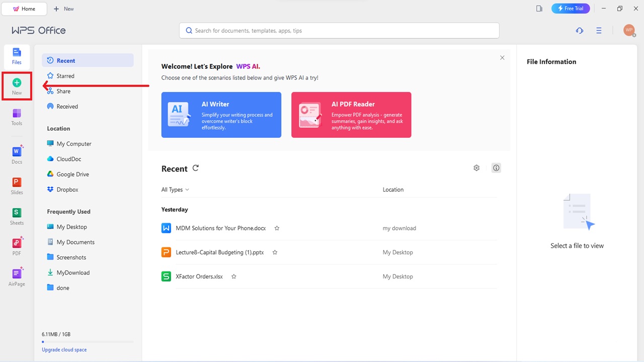Open the hamburger menu top right
The height and width of the screenshot is (362, 644).
coord(599,31)
